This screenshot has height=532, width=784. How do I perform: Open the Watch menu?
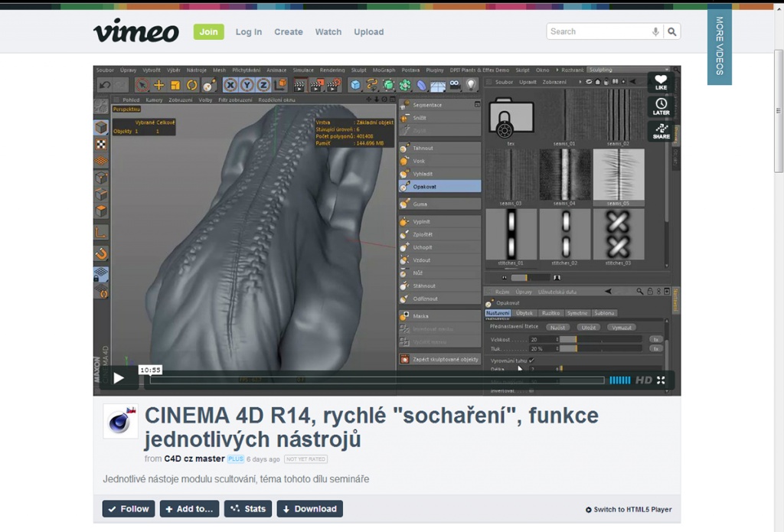(328, 31)
